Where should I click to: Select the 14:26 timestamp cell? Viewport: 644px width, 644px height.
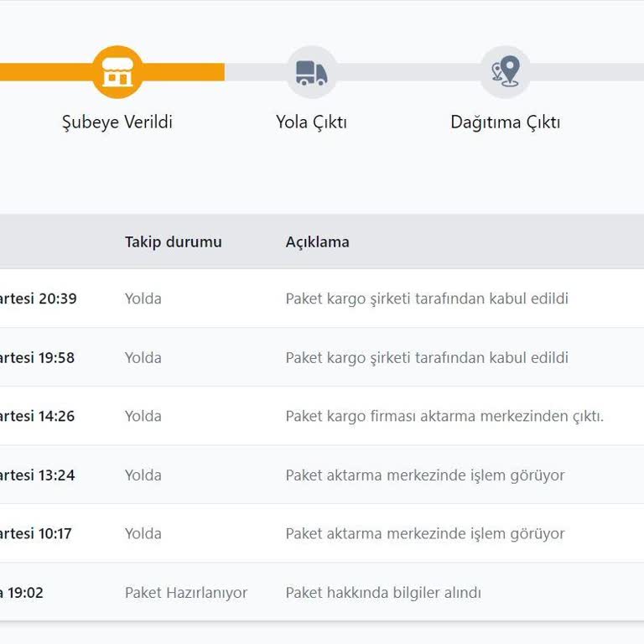38,416
